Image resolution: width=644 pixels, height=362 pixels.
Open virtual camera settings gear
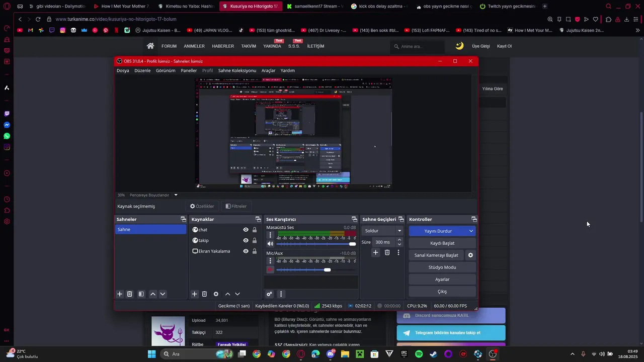pos(470,255)
